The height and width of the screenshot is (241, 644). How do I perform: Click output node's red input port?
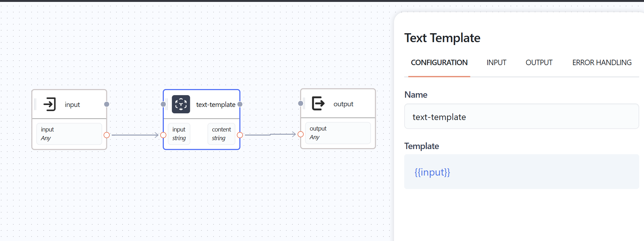pyautogui.click(x=300, y=134)
